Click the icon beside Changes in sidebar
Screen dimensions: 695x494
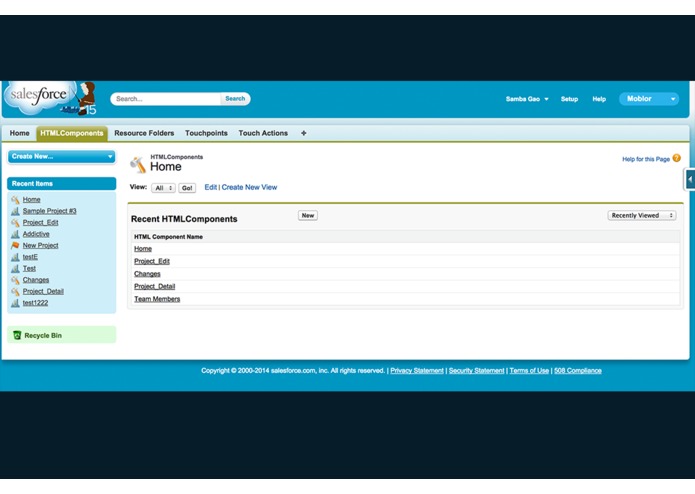[16, 280]
